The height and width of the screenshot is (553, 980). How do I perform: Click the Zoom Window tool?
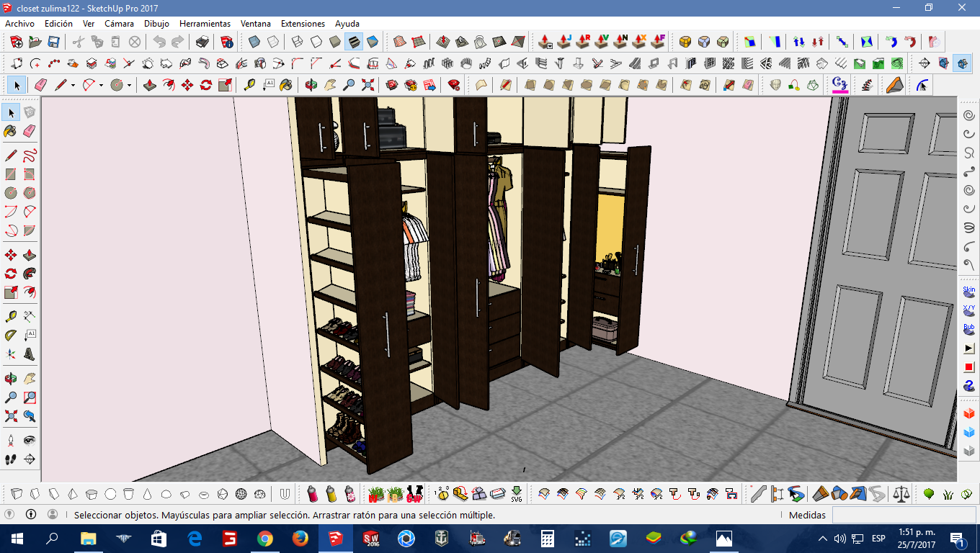click(x=30, y=397)
